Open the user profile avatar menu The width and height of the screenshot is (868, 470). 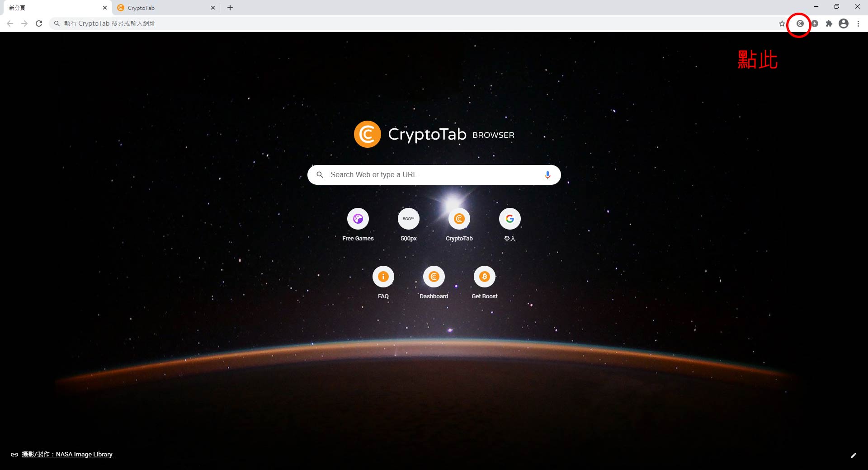844,23
